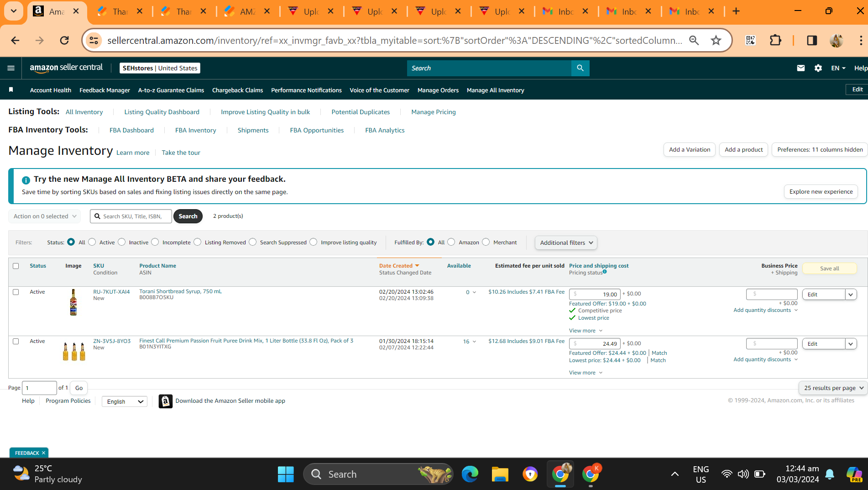
Task: Click the bookmark flag icon in the nav bar
Action: pyautogui.click(x=11, y=90)
